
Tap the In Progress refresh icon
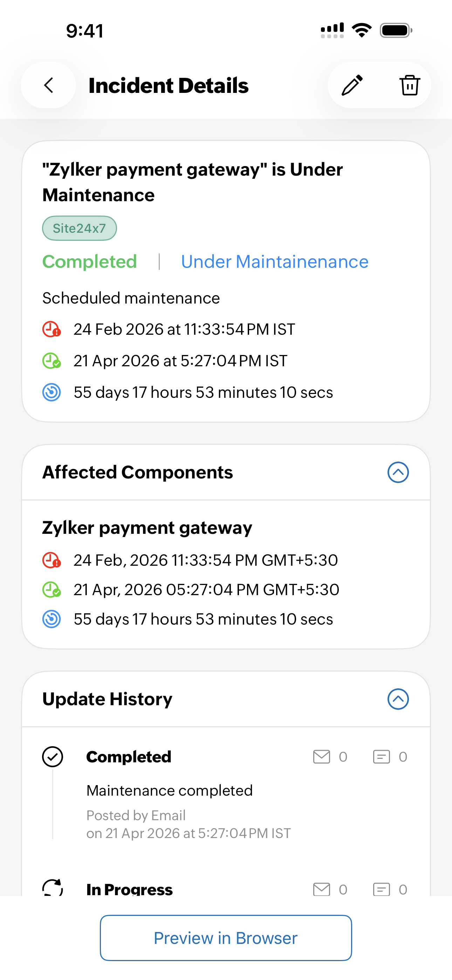tap(53, 888)
